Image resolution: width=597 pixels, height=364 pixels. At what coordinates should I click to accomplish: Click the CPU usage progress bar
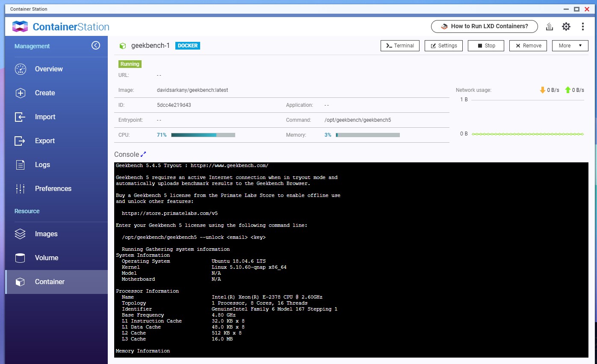click(203, 135)
